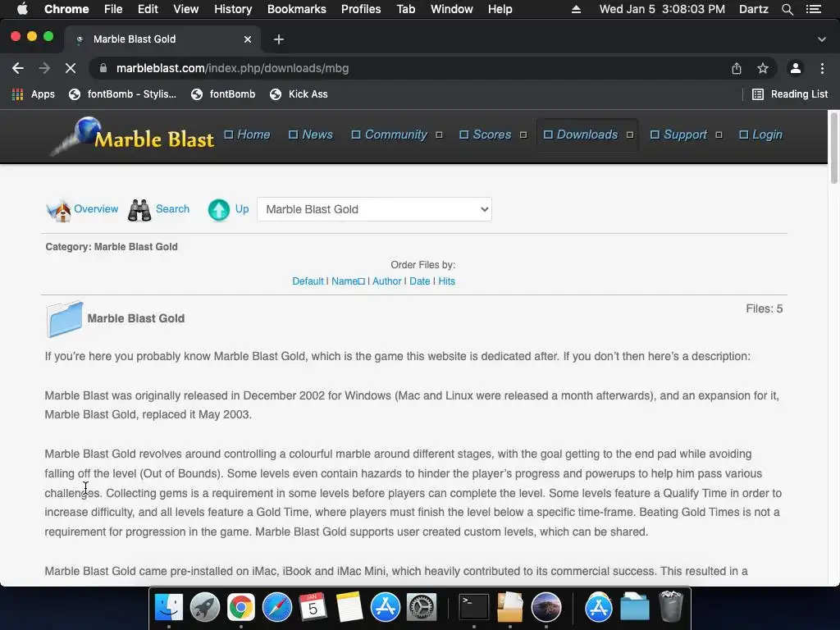Click the Marble Blast Gold folder heading
This screenshot has width=840, height=630.
point(136,319)
